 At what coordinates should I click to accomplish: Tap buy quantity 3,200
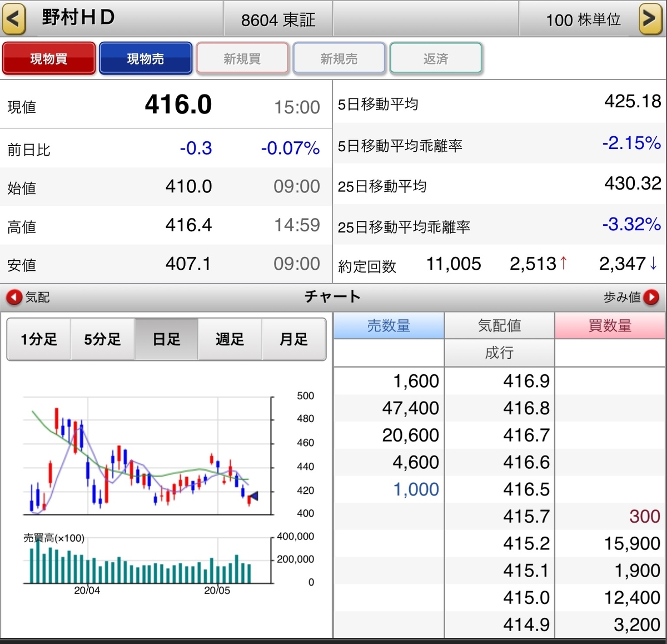(x=637, y=625)
